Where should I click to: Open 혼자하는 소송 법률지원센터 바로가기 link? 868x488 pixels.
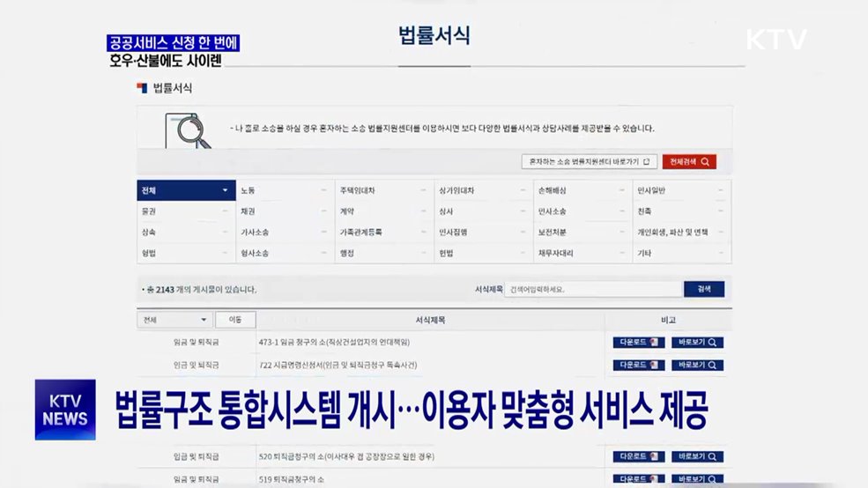pyautogui.click(x=589, y=162)
